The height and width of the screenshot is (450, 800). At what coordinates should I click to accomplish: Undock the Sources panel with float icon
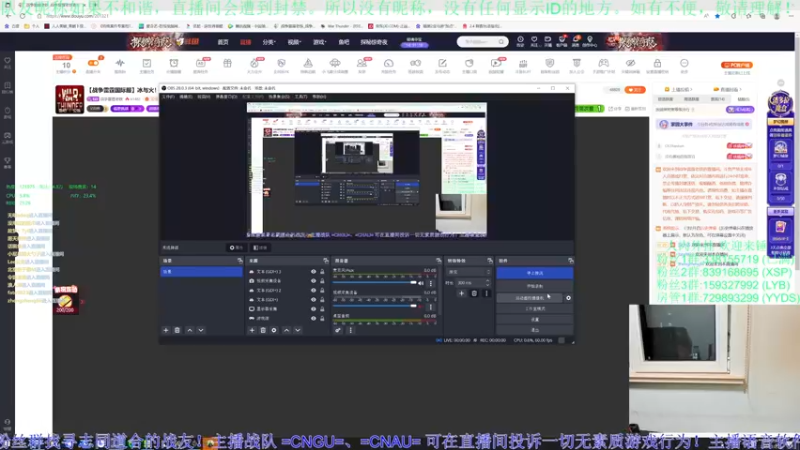[x=326, y=261]
